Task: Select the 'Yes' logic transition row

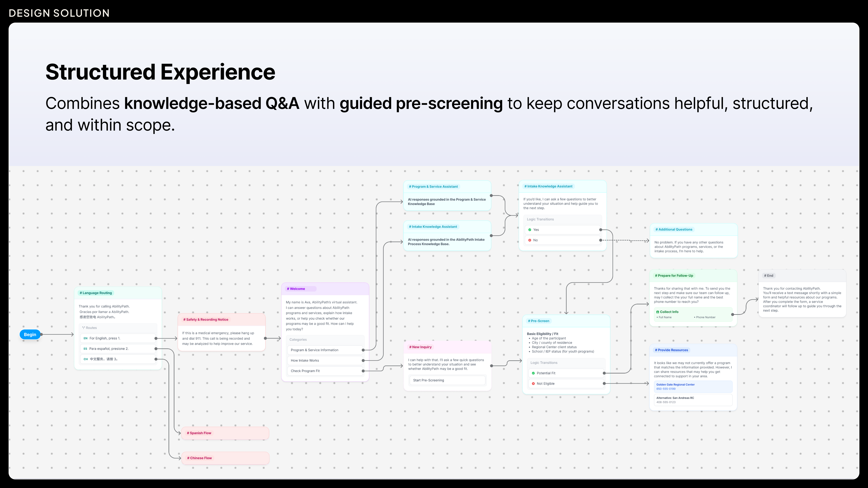Action: 563,230
